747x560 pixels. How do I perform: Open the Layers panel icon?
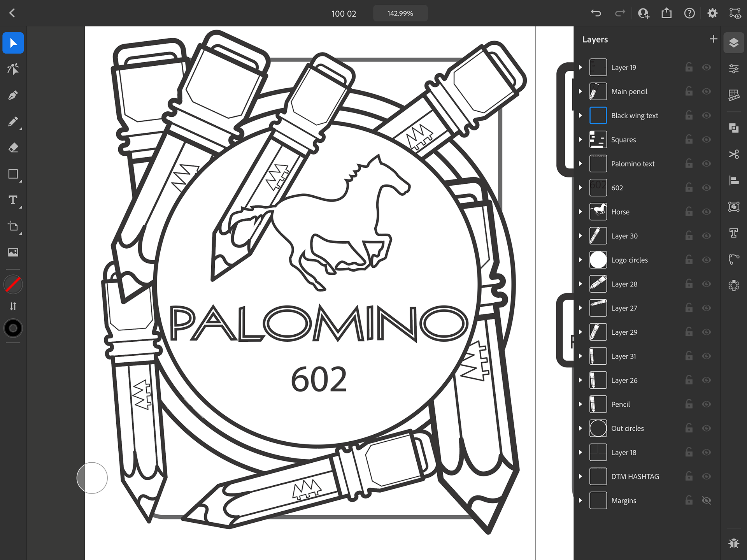734,43
